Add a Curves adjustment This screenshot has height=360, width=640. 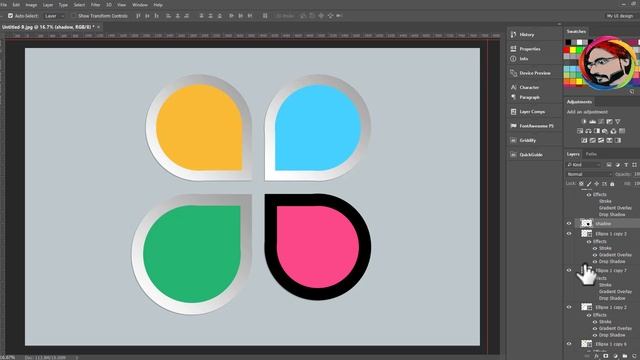click(x=601, y=122)
